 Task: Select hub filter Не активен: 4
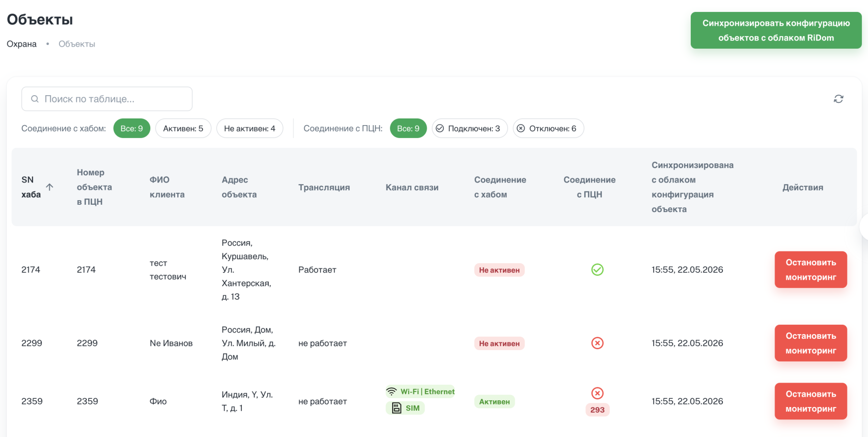pyautogui.click(x=250, y=128)
